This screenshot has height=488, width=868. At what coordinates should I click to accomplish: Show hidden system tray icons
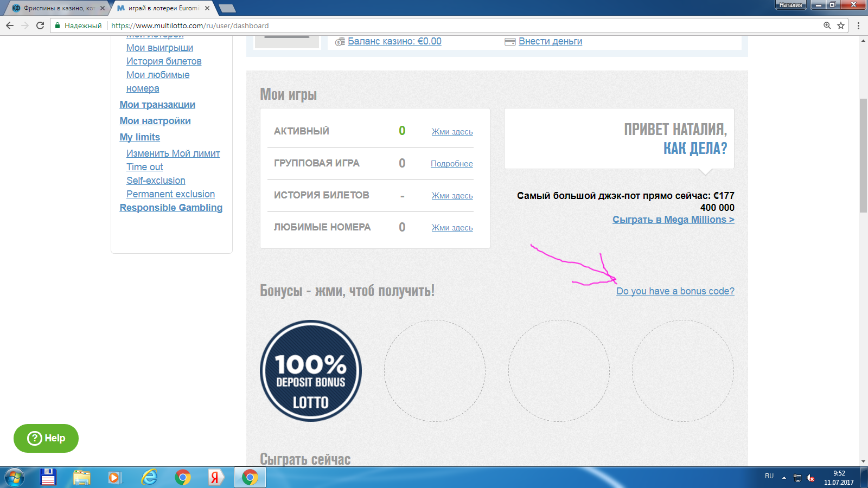(x=784, y=478)
